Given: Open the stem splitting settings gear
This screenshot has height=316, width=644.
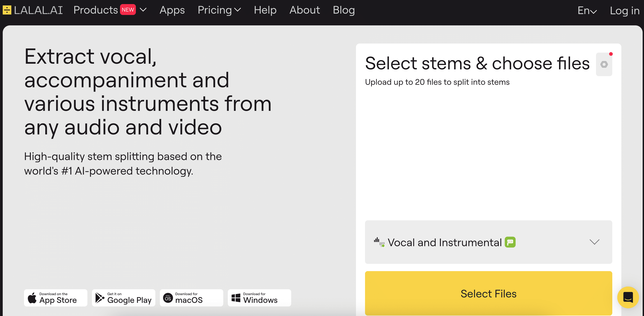Looking at the screenshot, I should pos(604,64).
